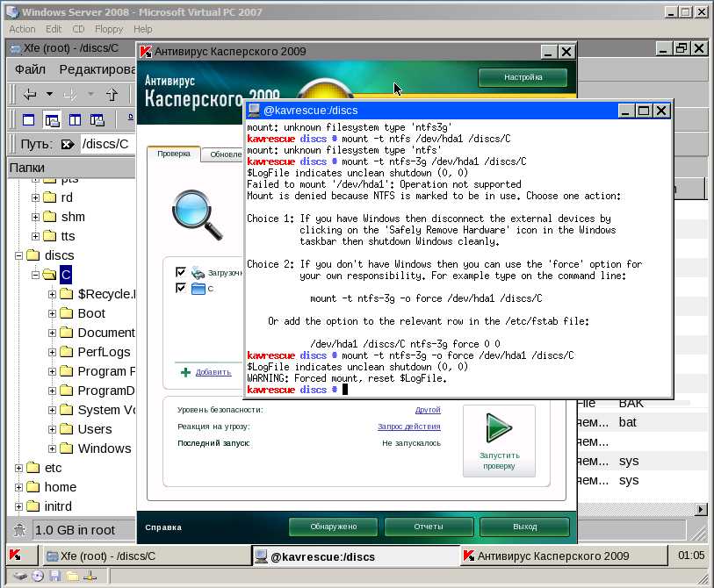The height and width of the screenshot is (588, 714).
Task: Collapse the C folder node
Action: 35,275
